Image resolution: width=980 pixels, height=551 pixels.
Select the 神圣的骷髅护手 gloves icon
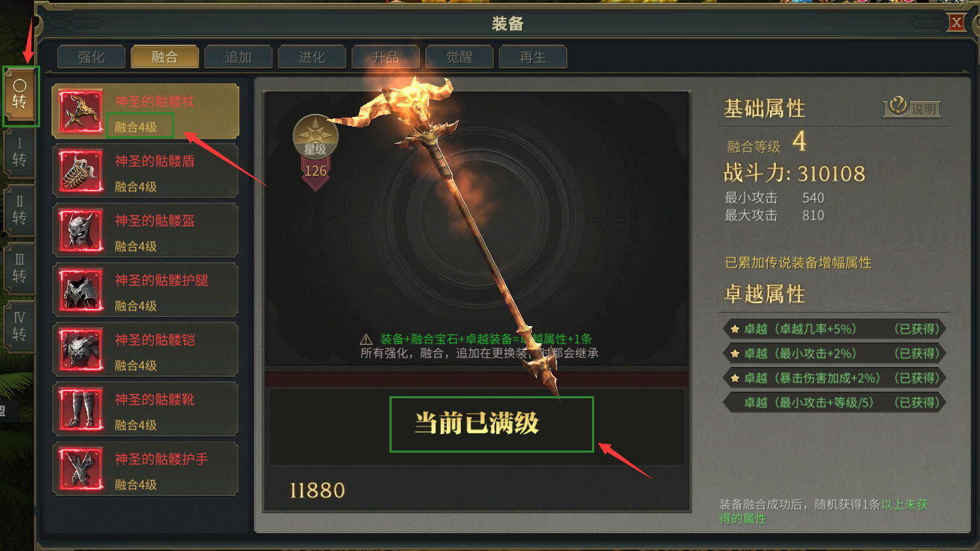coord(80,469)
